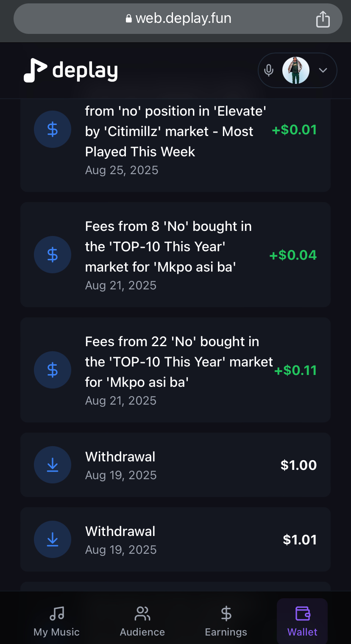Tap the dollar icon for +$0.11 fees
351x644 pixels.
point(53,370)
